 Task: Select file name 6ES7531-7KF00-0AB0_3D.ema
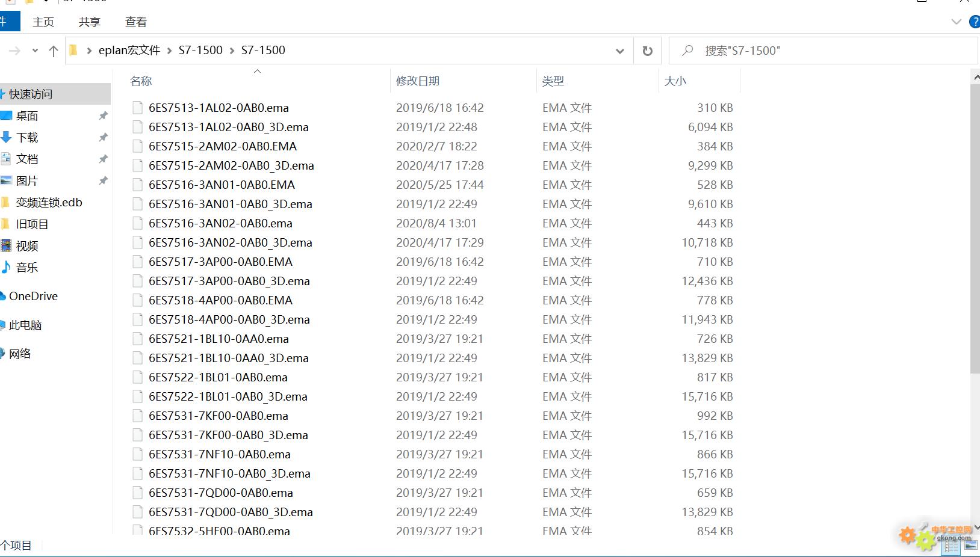pos(228,435)
